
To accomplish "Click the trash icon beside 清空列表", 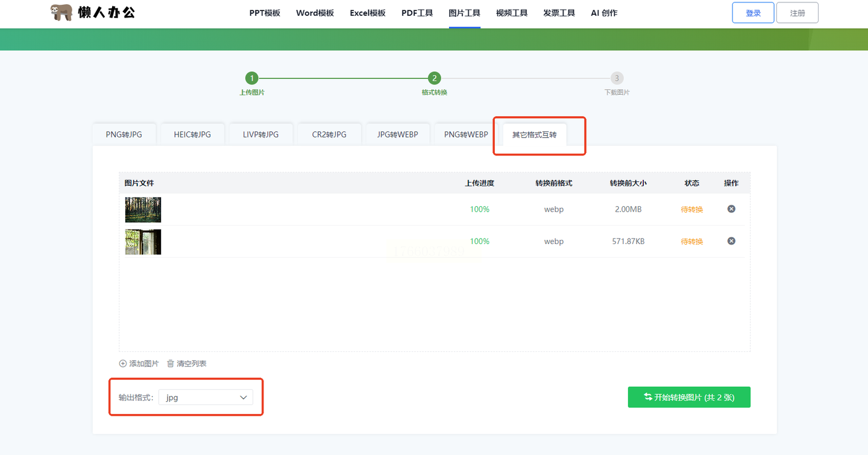I will (x=171, y=363).
